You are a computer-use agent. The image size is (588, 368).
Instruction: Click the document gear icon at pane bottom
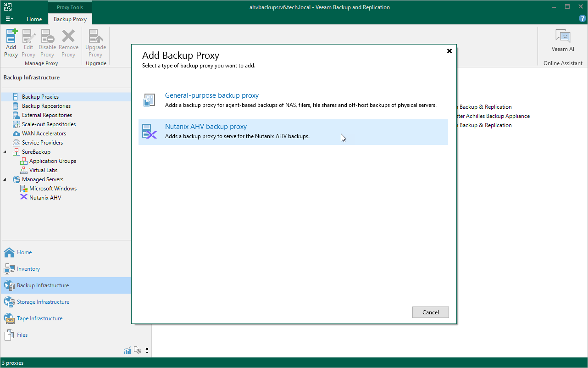(x=138, y=351)
